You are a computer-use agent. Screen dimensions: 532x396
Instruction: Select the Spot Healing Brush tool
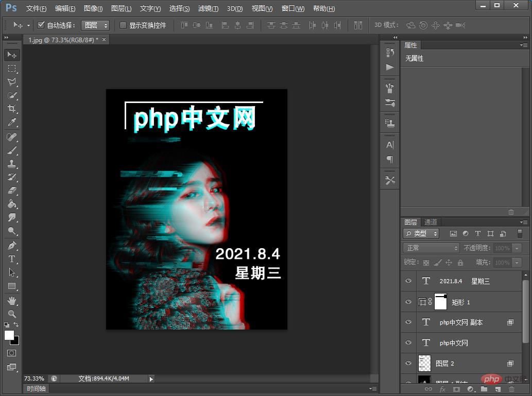pyautogui.click(x=12, y=137)
